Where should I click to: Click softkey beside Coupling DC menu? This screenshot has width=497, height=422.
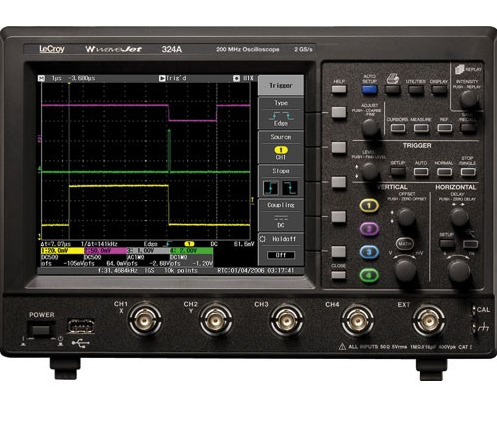[x=339, y=217]
